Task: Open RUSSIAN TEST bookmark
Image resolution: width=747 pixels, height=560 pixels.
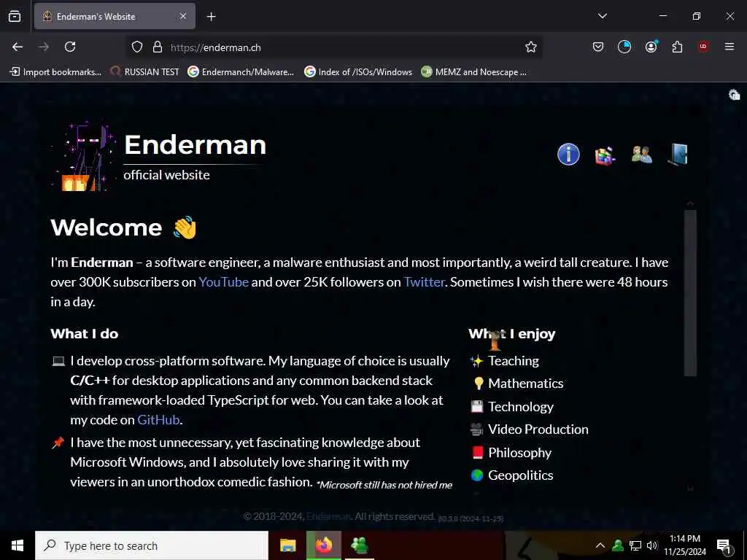Action: click(x=144, y=72)
